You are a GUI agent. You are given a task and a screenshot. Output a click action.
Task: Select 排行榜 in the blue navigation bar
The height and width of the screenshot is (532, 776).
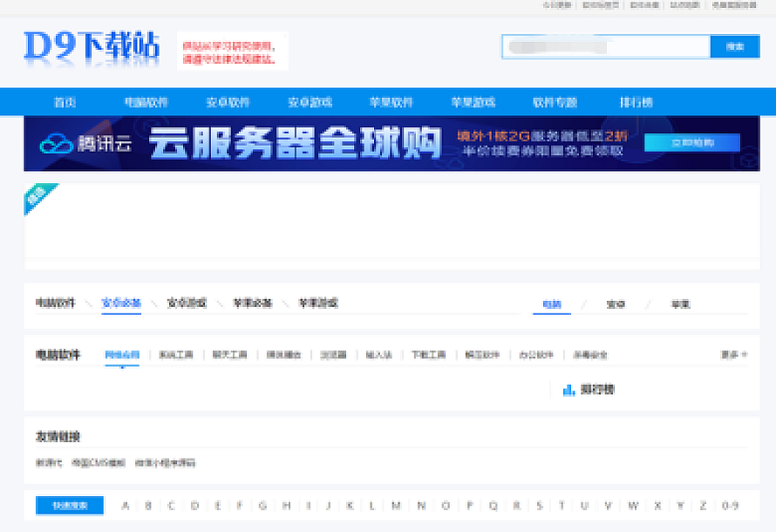coord(636,102)
